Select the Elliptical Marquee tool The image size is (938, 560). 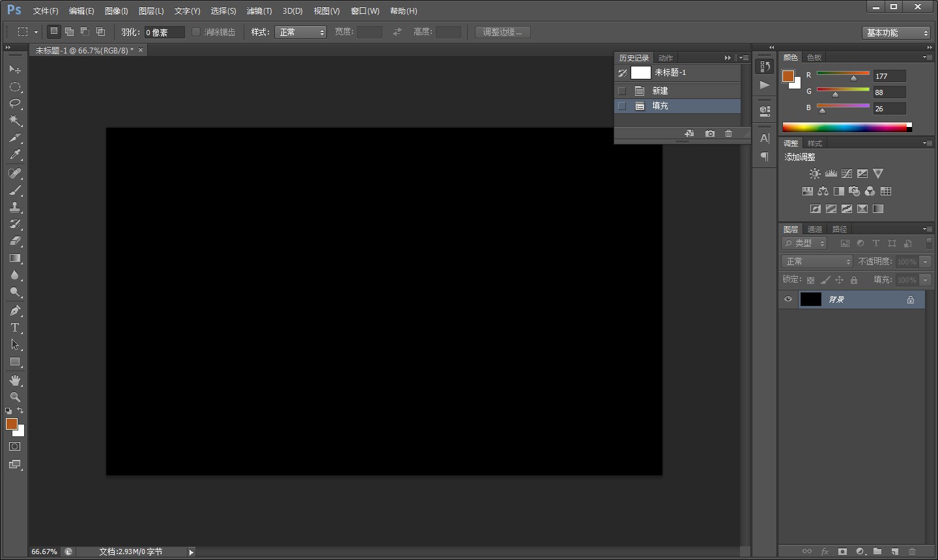click(x=15, y=87)
